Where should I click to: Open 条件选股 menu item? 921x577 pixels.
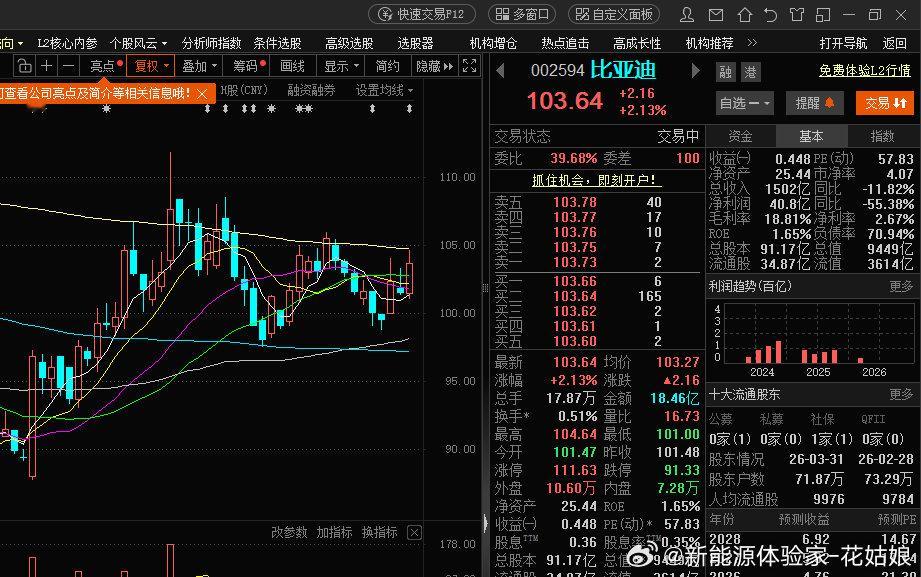point(277,43)
